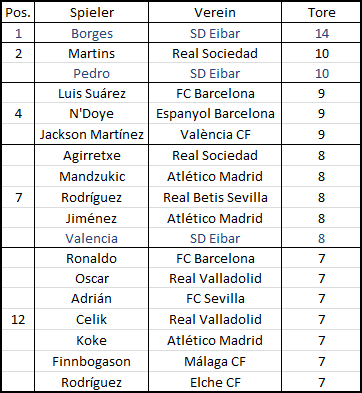Select the Mandzukic cell
Screen dimensions: 362x393
[91, 176]
